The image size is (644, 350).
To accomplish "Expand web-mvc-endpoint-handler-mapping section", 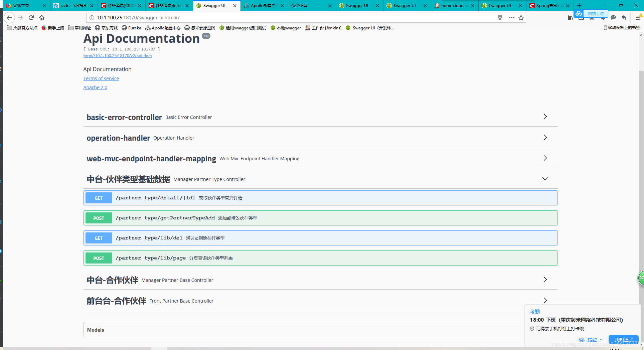I will pos(320,158).
